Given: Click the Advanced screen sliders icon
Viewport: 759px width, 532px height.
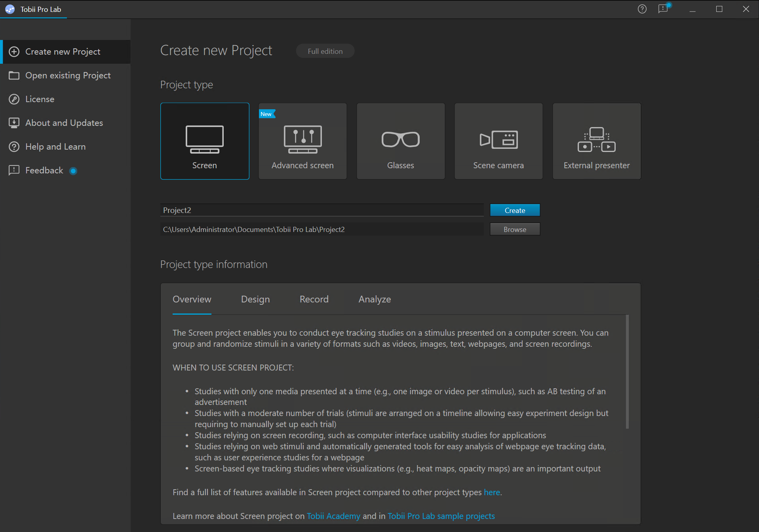Looking at the screenshot, I should [303, 139].
